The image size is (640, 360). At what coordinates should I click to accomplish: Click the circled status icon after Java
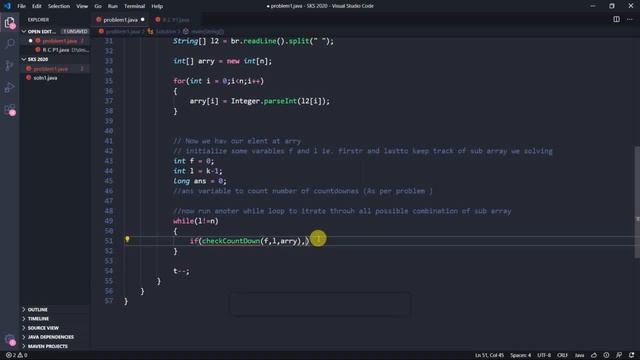[x=607, y=355]
